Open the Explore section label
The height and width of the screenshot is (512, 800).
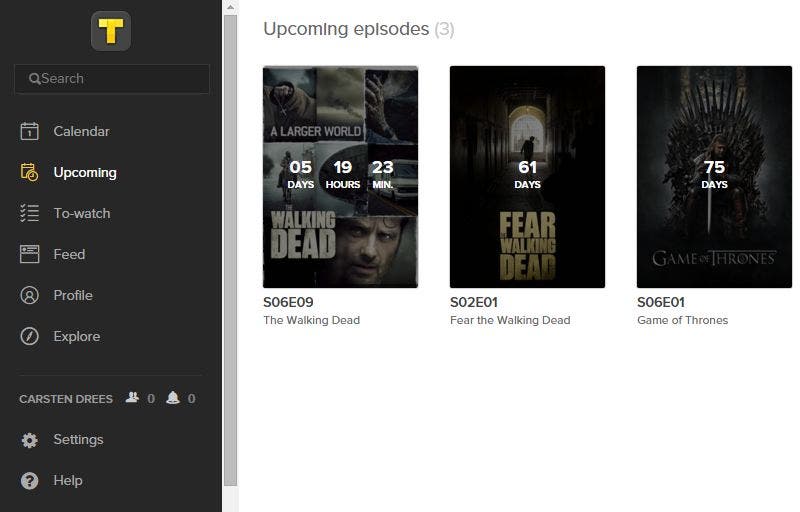77,337
